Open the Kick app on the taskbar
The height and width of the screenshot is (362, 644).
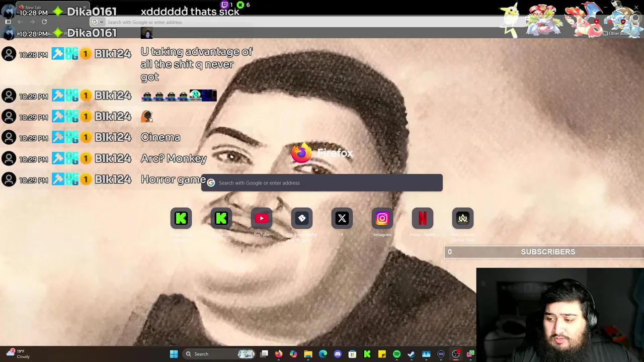click(x=367, y=354)
